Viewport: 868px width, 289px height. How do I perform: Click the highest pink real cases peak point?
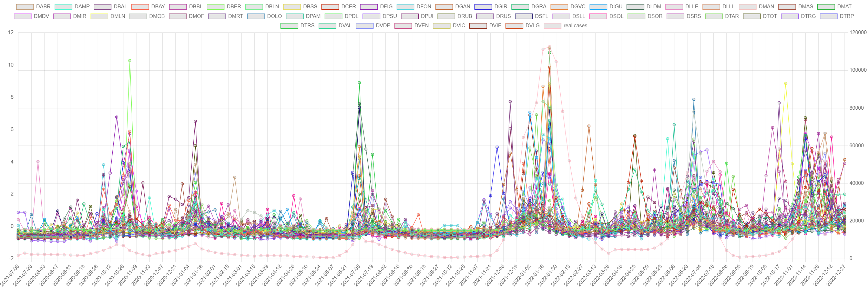[549, 47]
